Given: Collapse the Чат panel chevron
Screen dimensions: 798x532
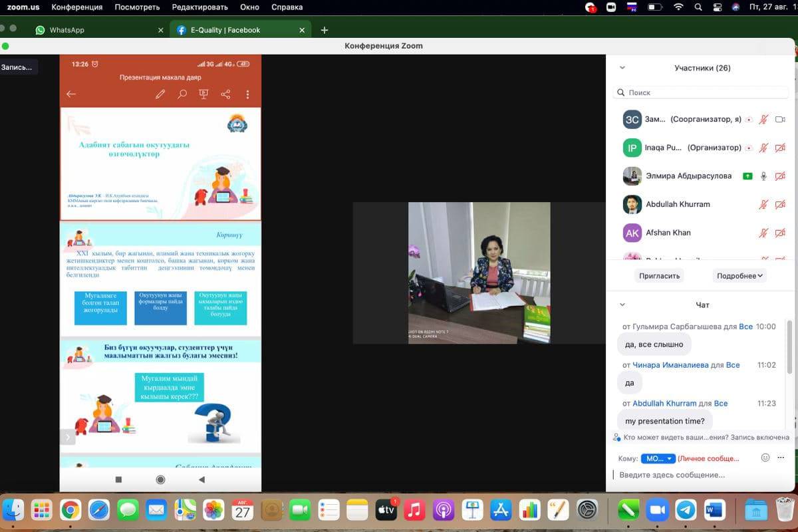Looking at the screenshot, I should (x=622, y=305).
